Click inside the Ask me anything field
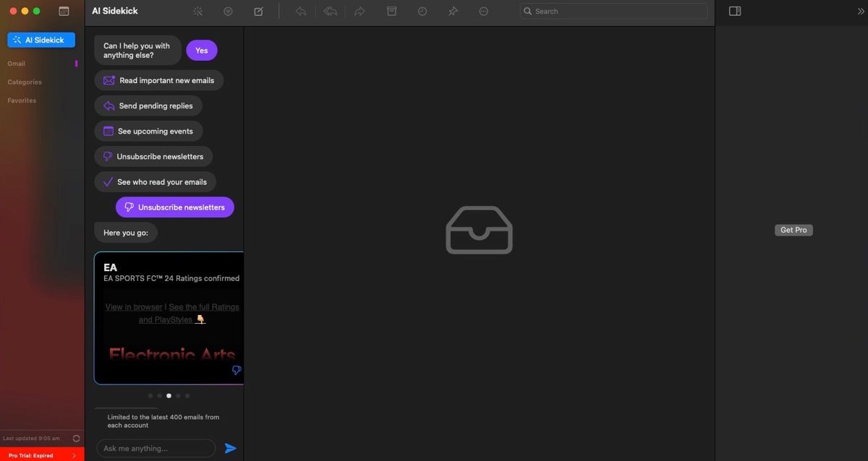Screen dimensions: 868x461 click(x=156, y=448)
